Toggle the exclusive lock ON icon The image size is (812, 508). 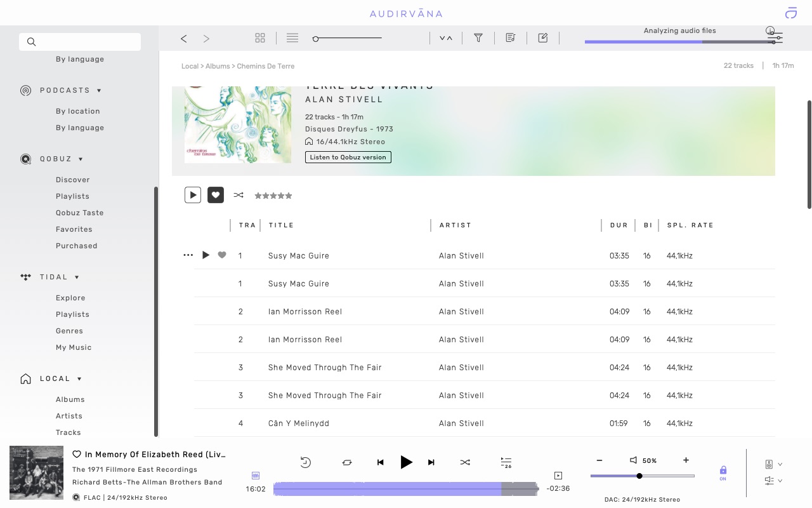[723, 473]
